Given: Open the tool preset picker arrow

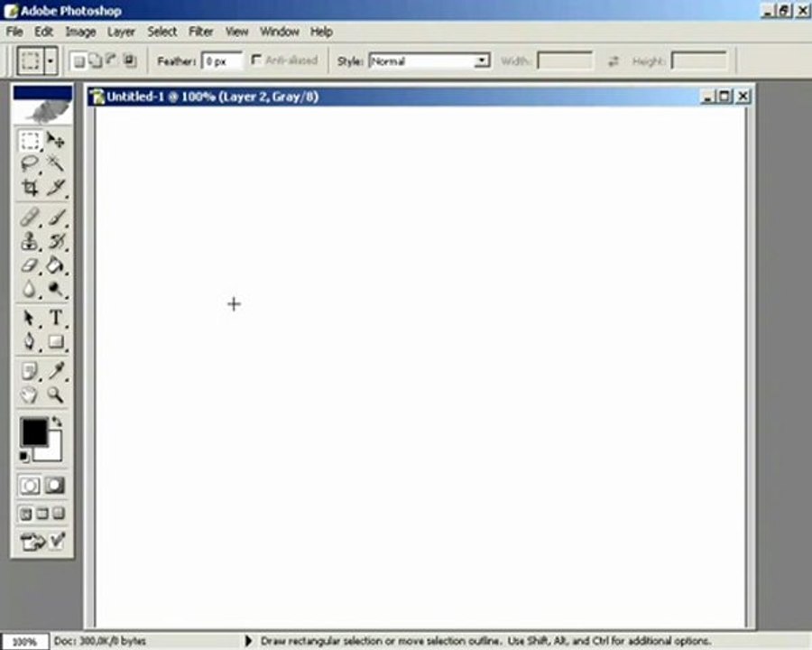Looking at the screenshot, I should coord(51,61).
